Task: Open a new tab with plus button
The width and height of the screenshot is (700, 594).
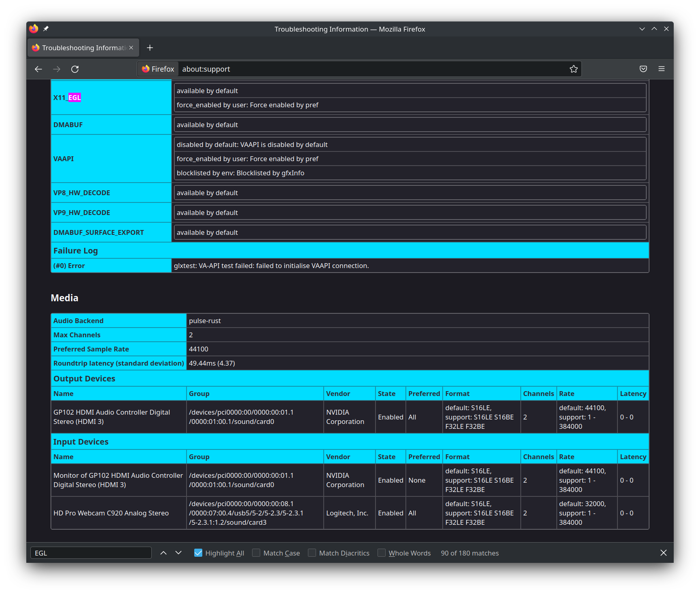Action: click(x=150, y=48)
